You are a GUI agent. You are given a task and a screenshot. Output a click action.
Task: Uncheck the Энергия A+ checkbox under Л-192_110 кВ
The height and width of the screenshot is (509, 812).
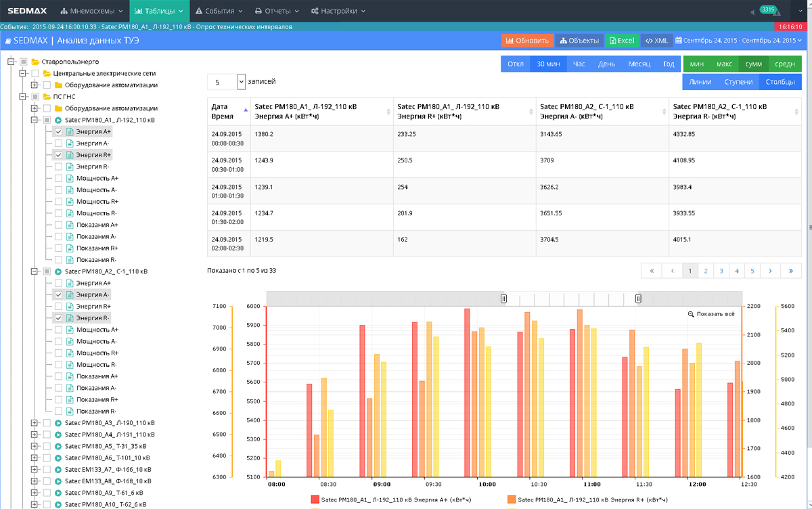point(58,132)
